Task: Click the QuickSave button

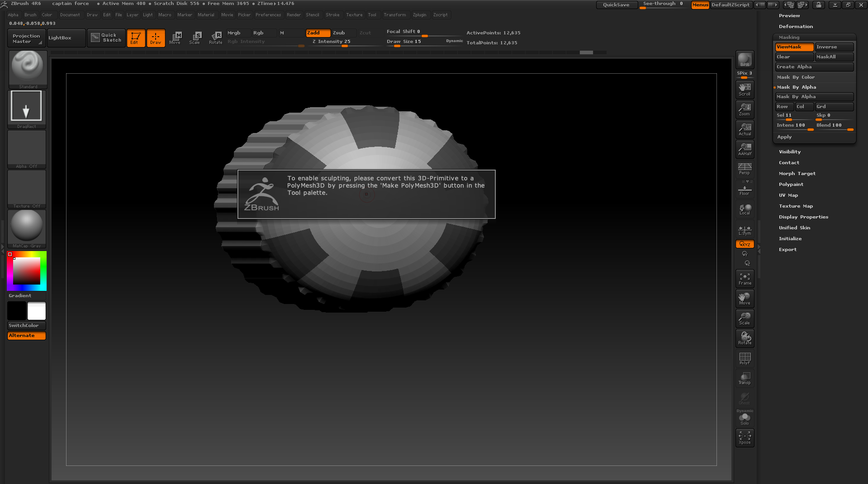Action: coord(617,5)
